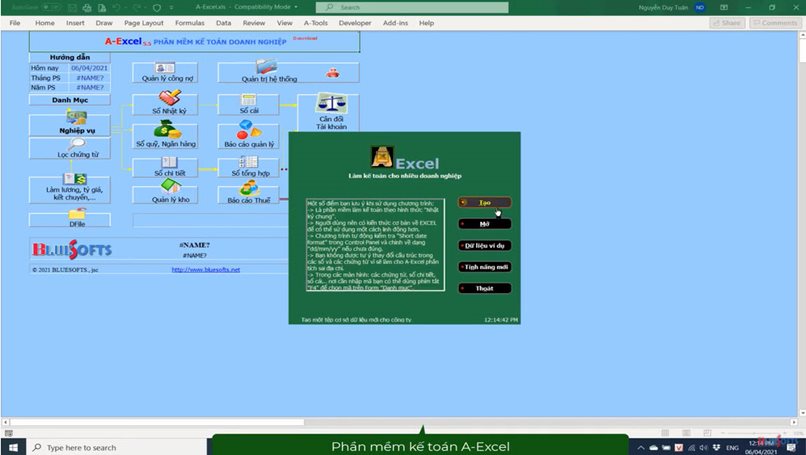Expand Customize Quick Access Toolbar arrow
This screenshot has width=806, height=455.
[x=171, y=8]
